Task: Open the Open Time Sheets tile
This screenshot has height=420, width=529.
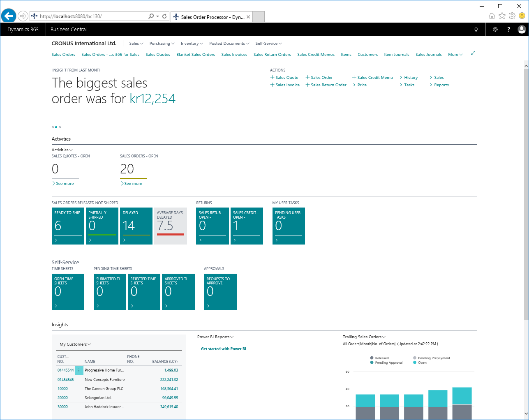Action: pos(68,292)
